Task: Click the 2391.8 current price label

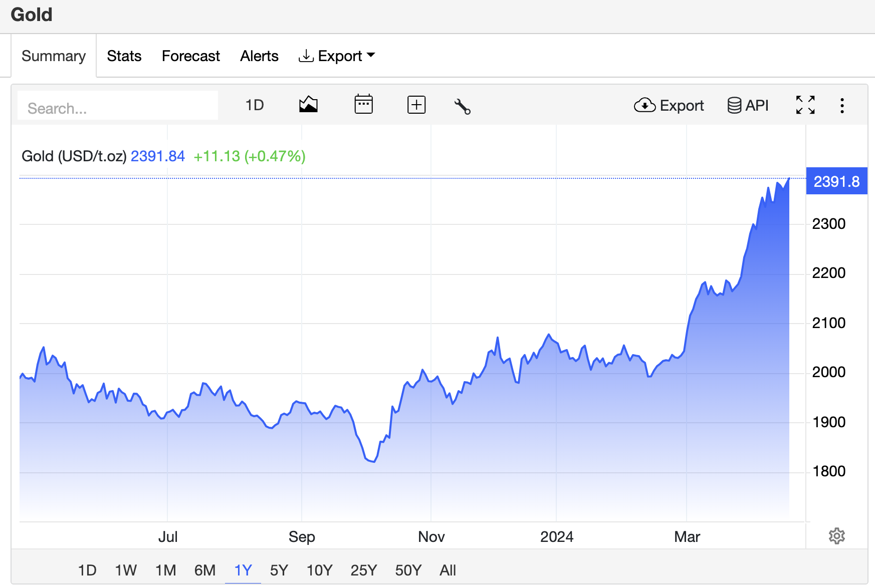Action: 836,181
